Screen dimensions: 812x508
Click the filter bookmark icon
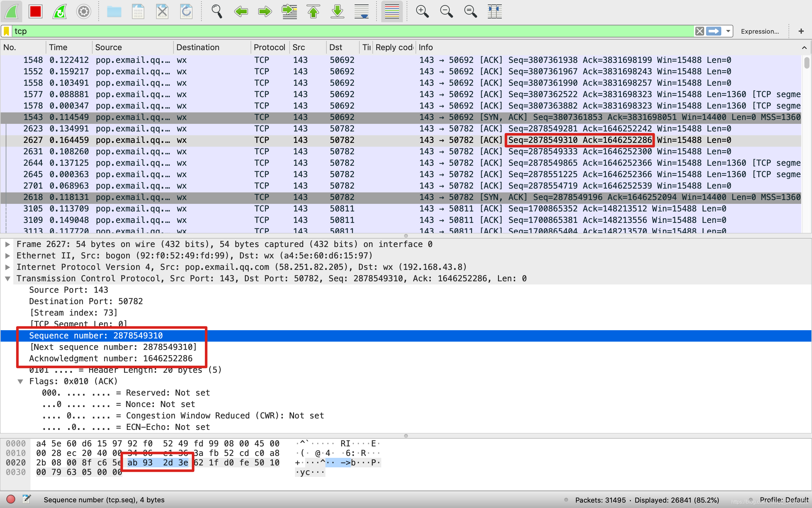(x=6, y=31)
